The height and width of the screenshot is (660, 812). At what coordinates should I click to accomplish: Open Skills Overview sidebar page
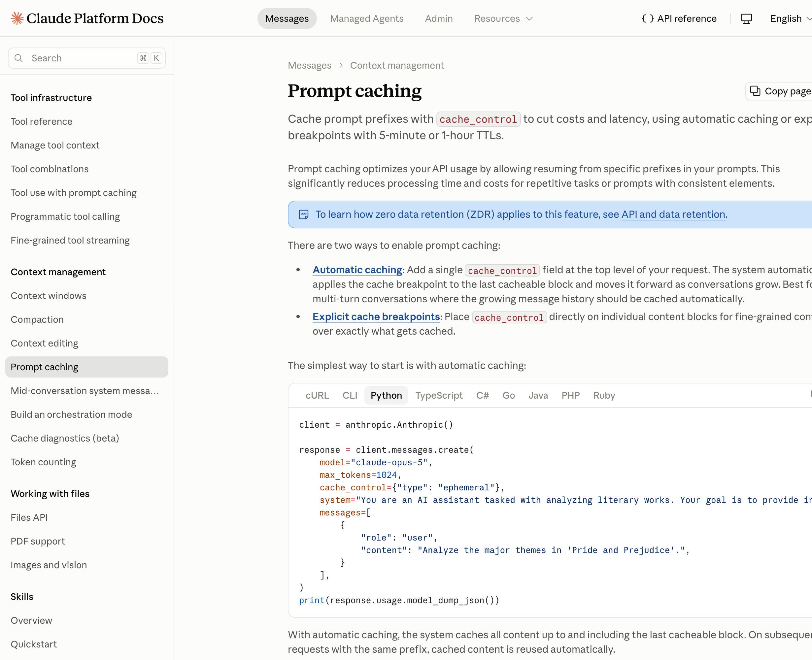(x=31, y=620)
